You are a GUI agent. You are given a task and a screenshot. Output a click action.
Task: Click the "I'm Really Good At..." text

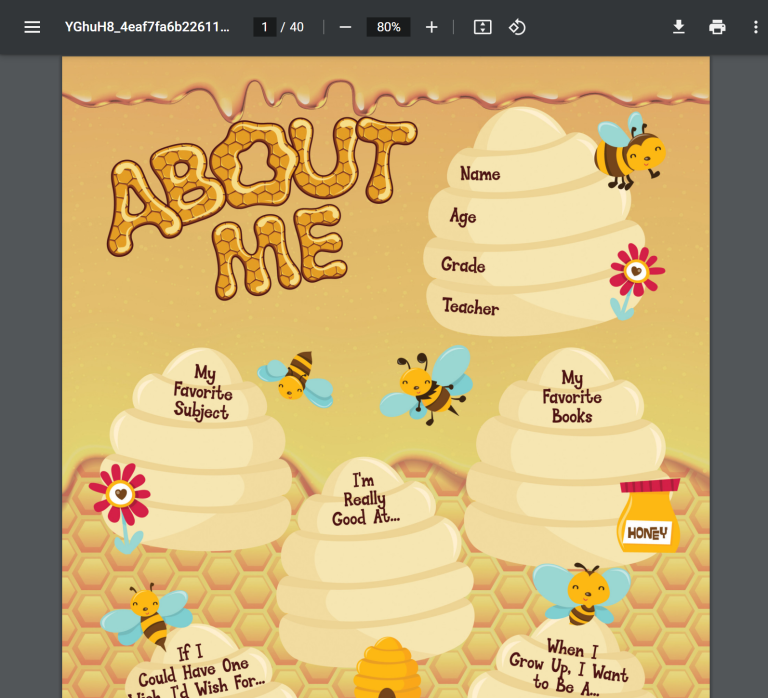point(365,500)
